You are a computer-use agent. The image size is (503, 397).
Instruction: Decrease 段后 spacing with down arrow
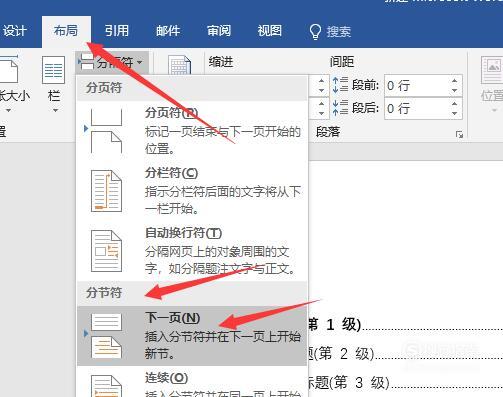[455, 113]
